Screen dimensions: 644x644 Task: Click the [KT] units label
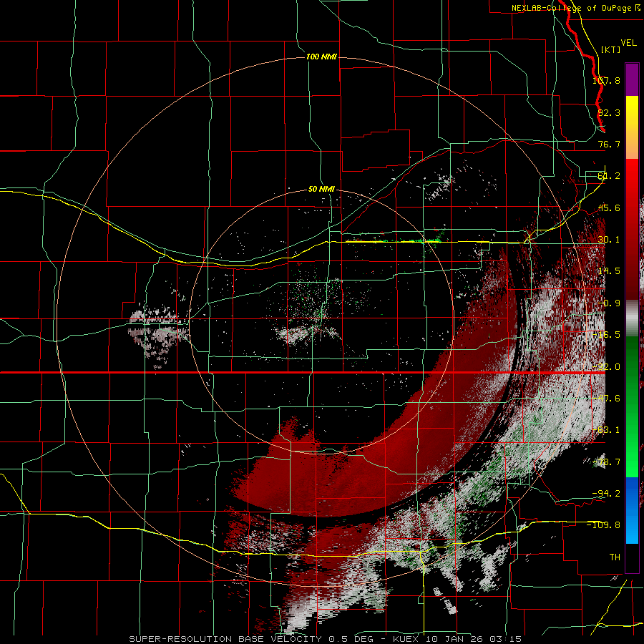coord(611,49)
